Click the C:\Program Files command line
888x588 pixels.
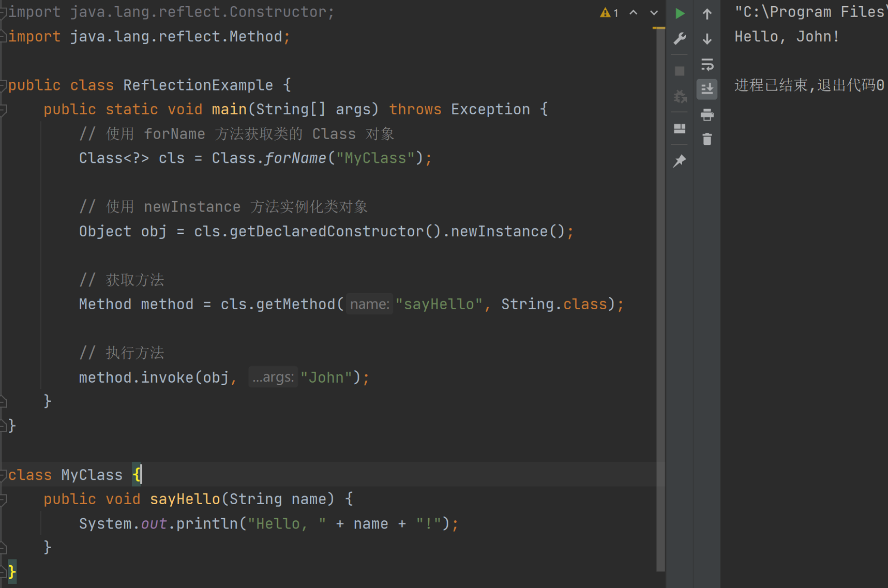point(810,12)
